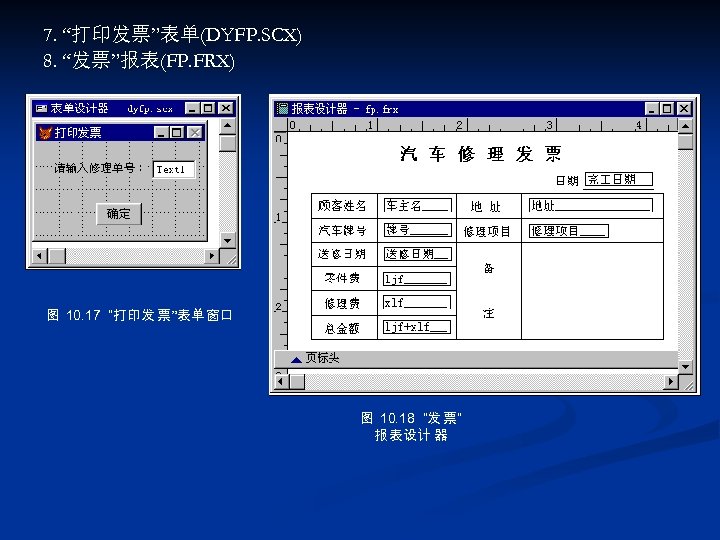Click the 页标头 band triangle marker

pos(296,360)
